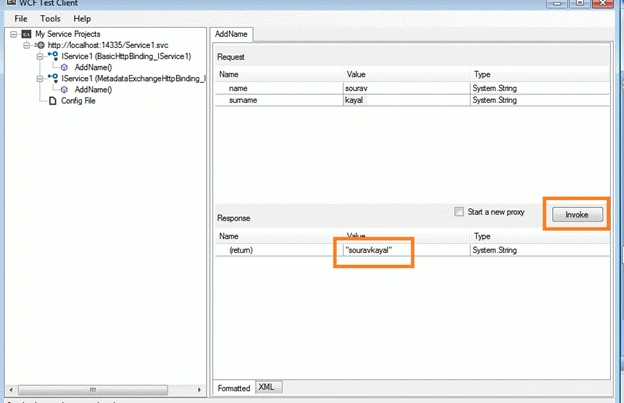Click the tree panel horizontal scrollbar thumb

coord(93,390)
